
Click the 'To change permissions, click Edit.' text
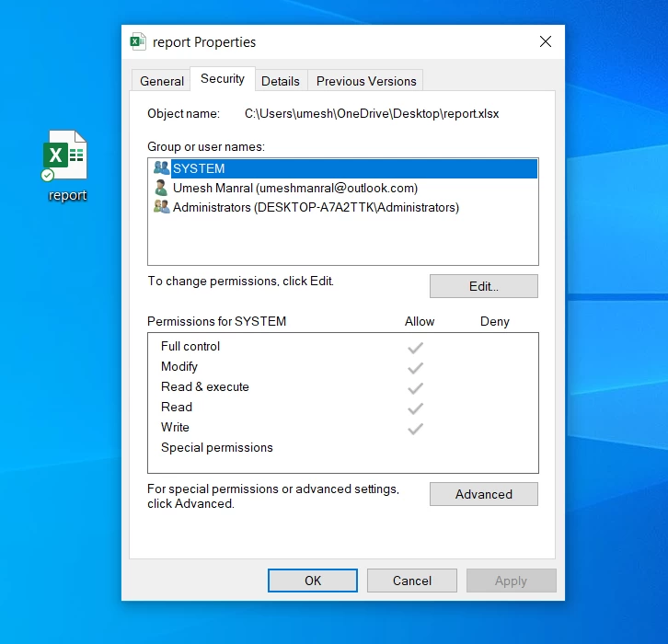(241, 282)
